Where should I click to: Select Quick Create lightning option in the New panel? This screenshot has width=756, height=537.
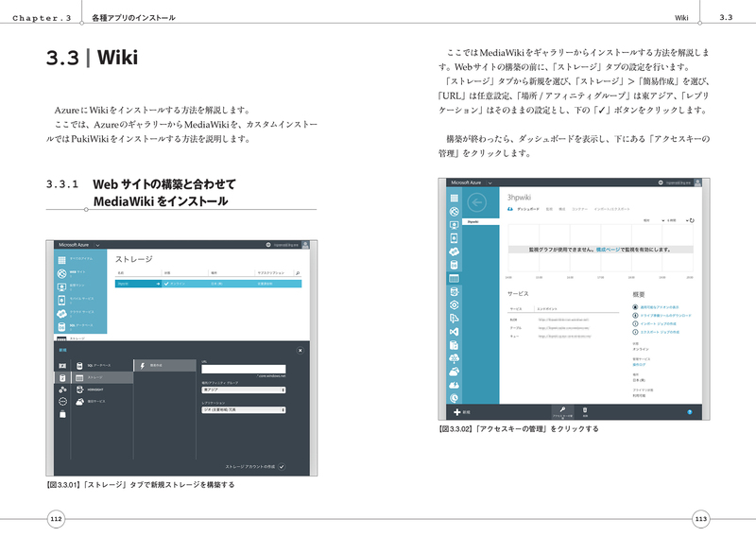165,366
